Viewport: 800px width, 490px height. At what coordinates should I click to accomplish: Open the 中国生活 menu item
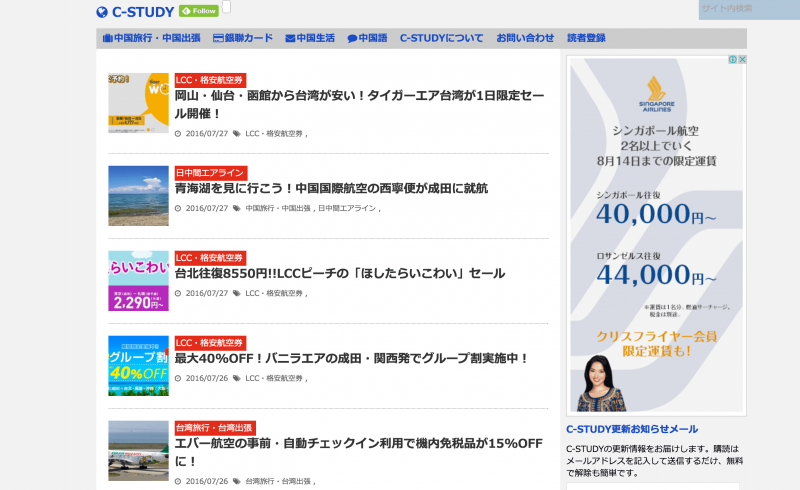tap(310, 38)
